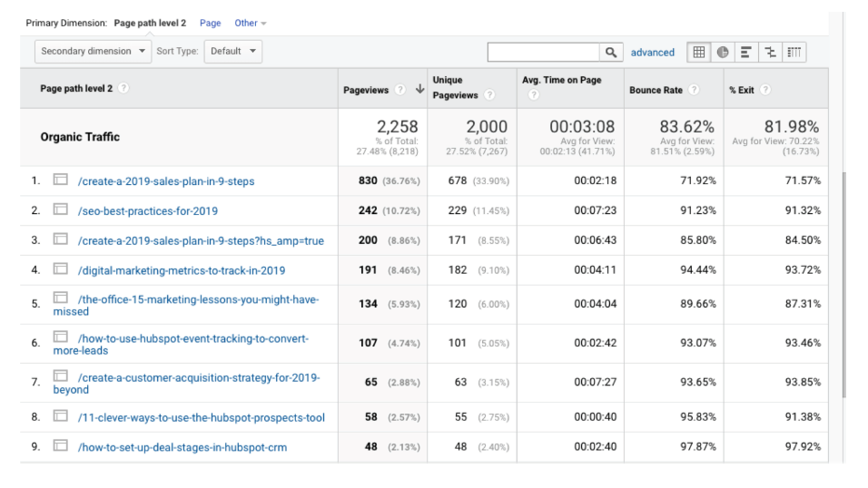Viewport: 868px width, 488px height.
Task: Click the 83.62% average bounce rate
Action: (687, 127)
